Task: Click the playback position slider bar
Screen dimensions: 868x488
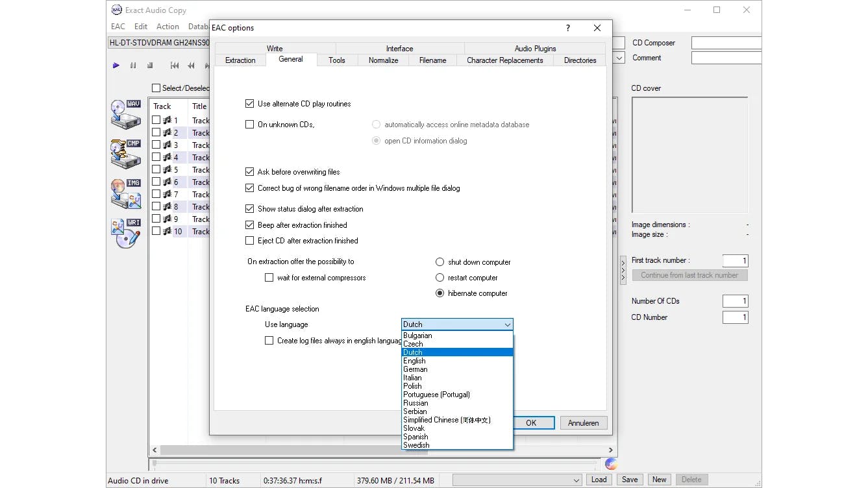Action: click(373, 463)
